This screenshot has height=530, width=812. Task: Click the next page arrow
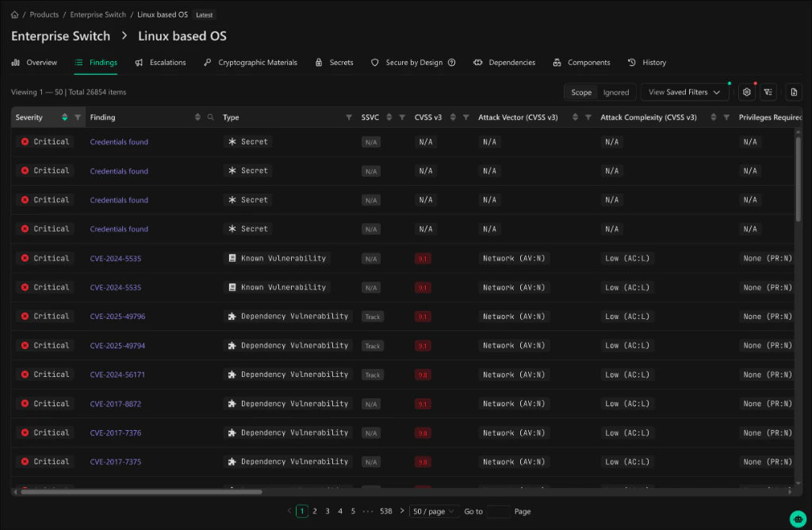point(402,511)
